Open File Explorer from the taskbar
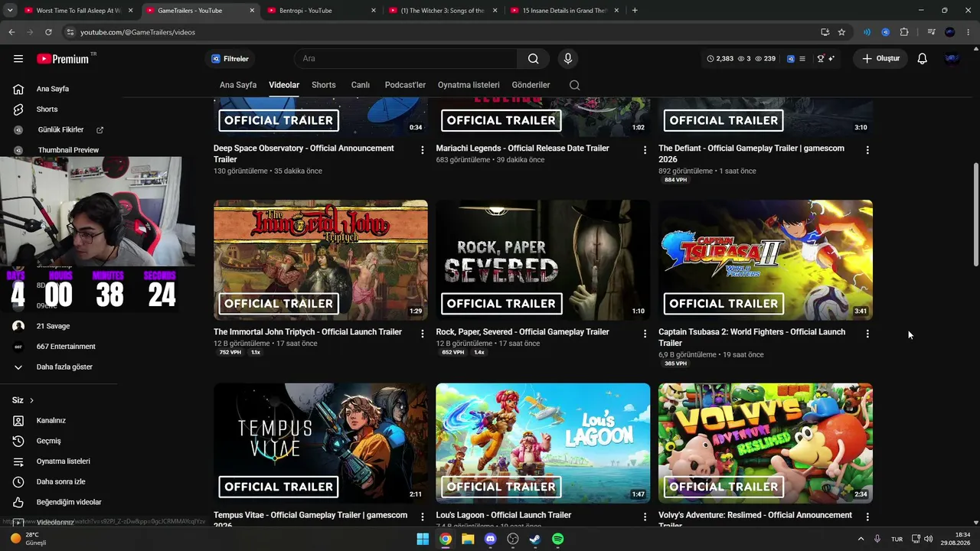 pyautogui.click(x=468, y=539)
